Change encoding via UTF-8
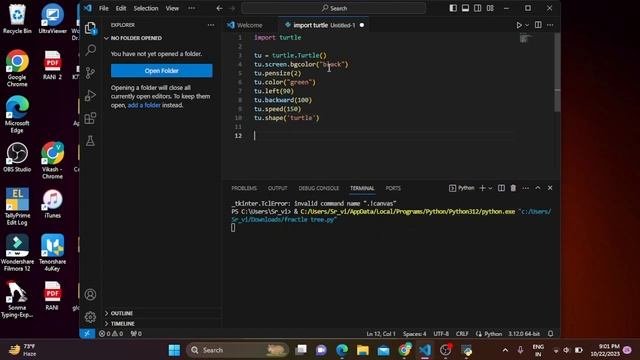640x360 pixels. tap(441, 333)
